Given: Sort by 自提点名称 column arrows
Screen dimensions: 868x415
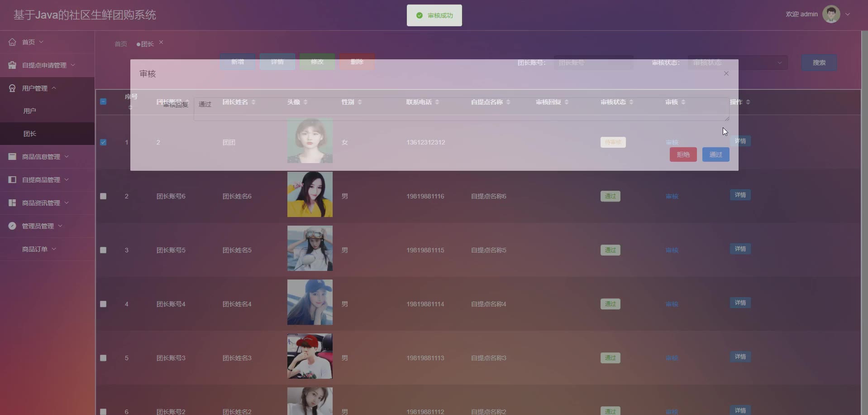Looking at the screenshot, I should click(508, 102).
